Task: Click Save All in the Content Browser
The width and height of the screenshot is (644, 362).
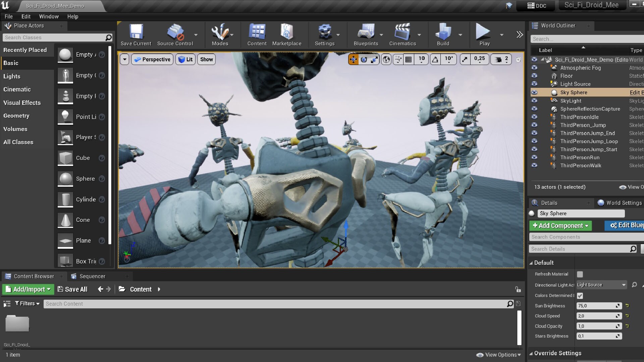Action: click(x=72, y=289)
